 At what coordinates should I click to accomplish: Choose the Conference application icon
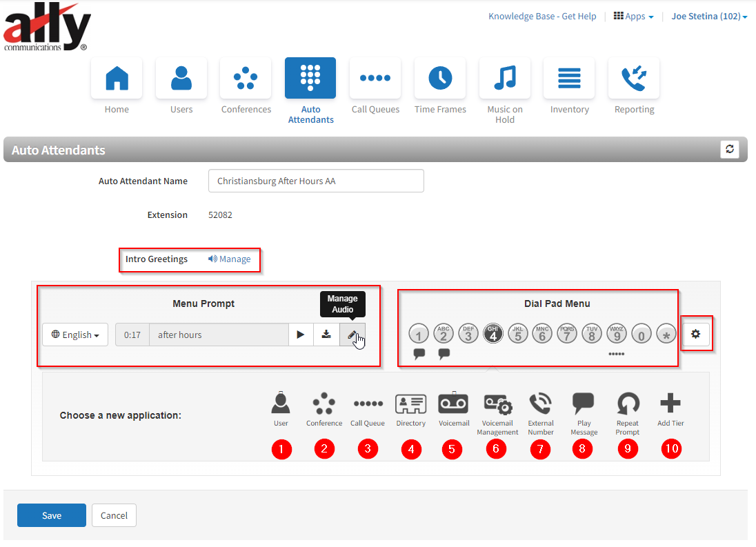[324, 404]
